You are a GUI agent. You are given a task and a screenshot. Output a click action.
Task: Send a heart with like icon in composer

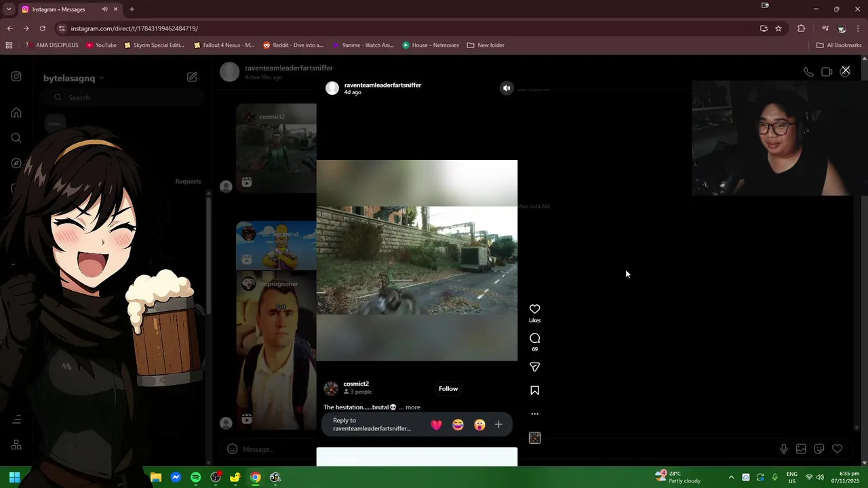[x=837, y=449]
